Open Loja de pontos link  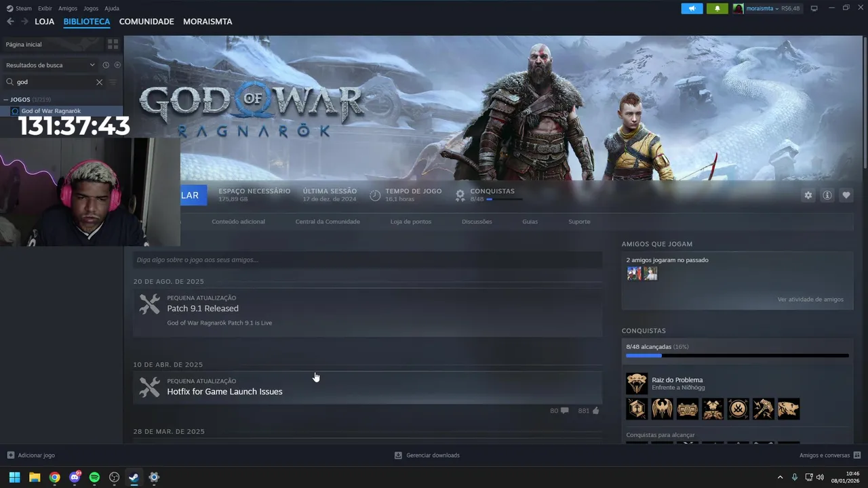pos(411,222)
